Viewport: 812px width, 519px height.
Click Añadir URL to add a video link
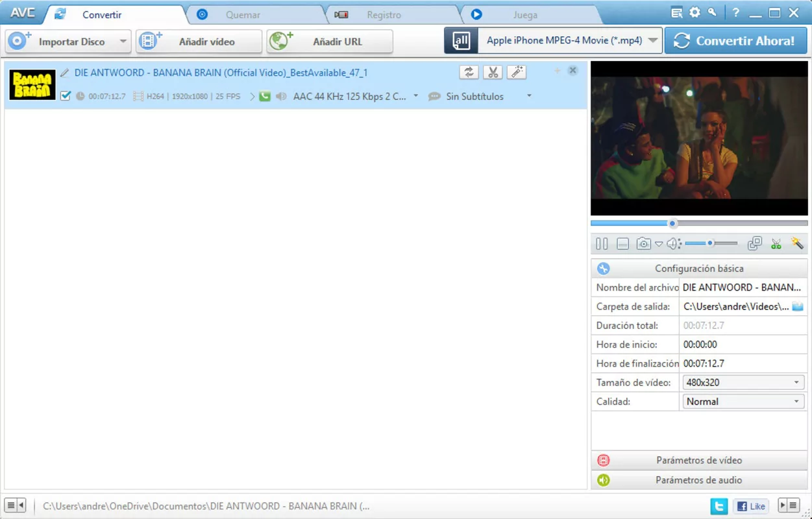point(330,41)
